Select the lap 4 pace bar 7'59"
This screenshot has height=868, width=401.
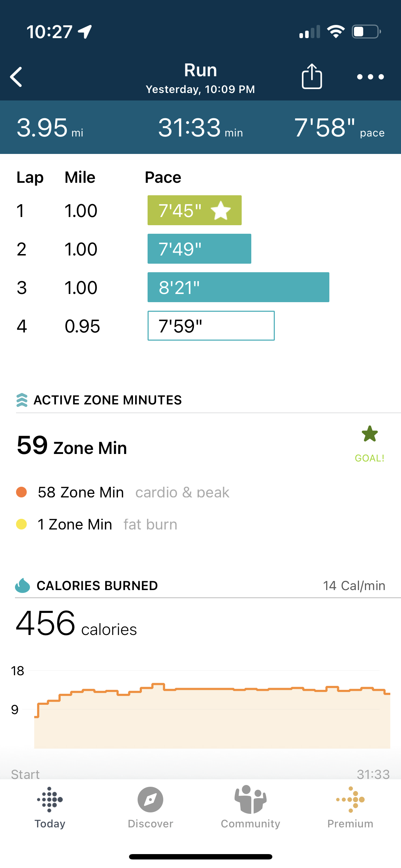coord(211,326)
